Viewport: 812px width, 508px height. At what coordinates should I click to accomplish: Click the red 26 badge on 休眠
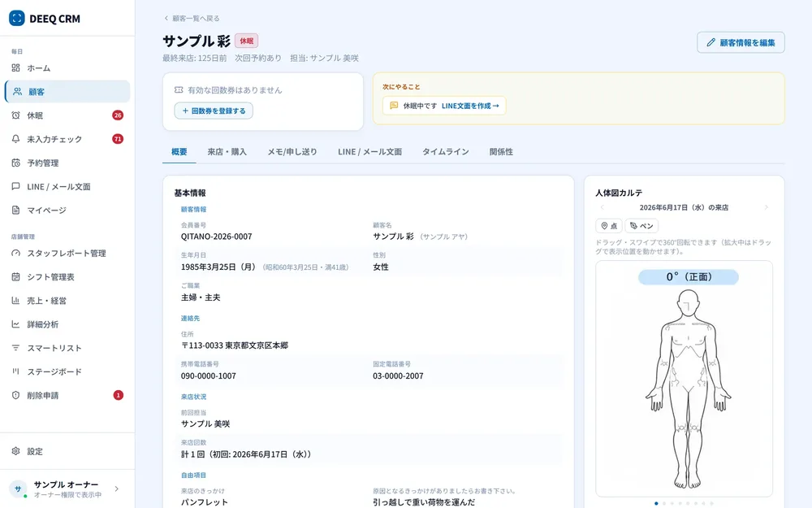pos(118,115)
